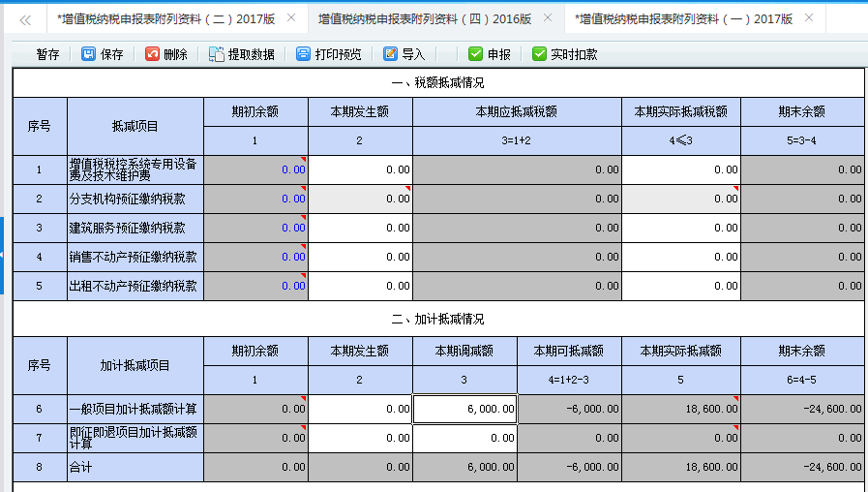Click the 提取数据 (Extract data) icon
Screen dimensions: 868x492
[217, 54]
